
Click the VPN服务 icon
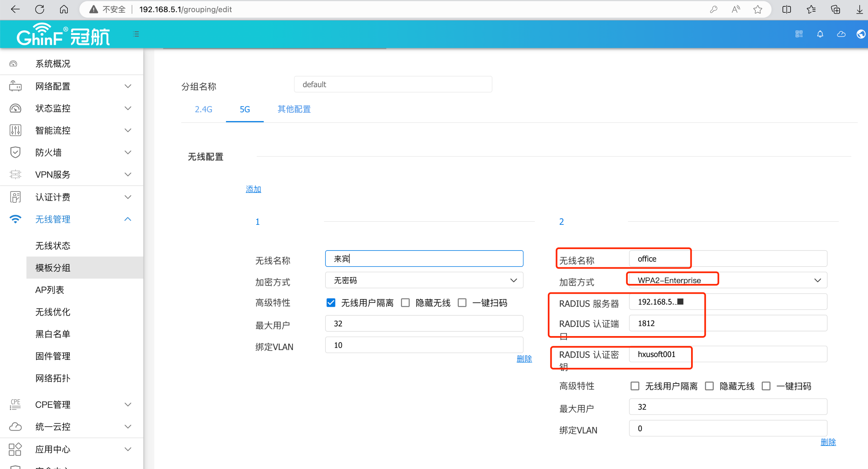(15, 174)
